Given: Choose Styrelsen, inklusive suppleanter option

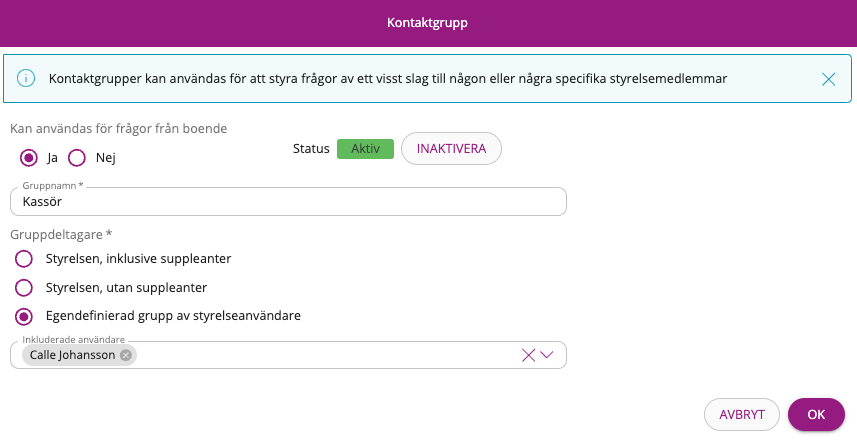Looking at the screenshot, I should pos(24,259).
